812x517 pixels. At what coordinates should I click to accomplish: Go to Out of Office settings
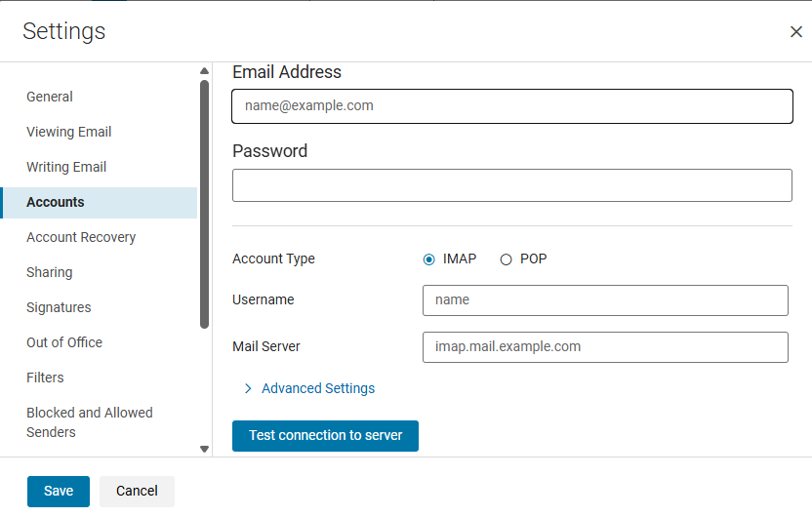(x=64, y=342)
